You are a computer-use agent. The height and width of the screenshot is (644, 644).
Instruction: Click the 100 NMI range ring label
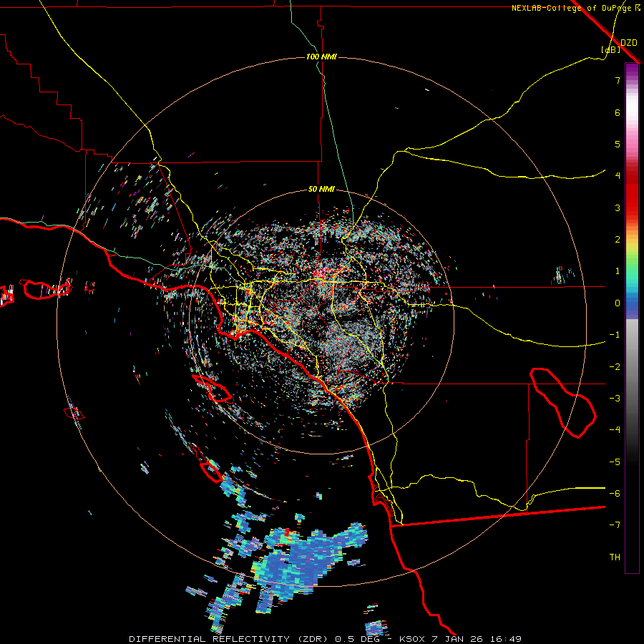click(321, 57)
